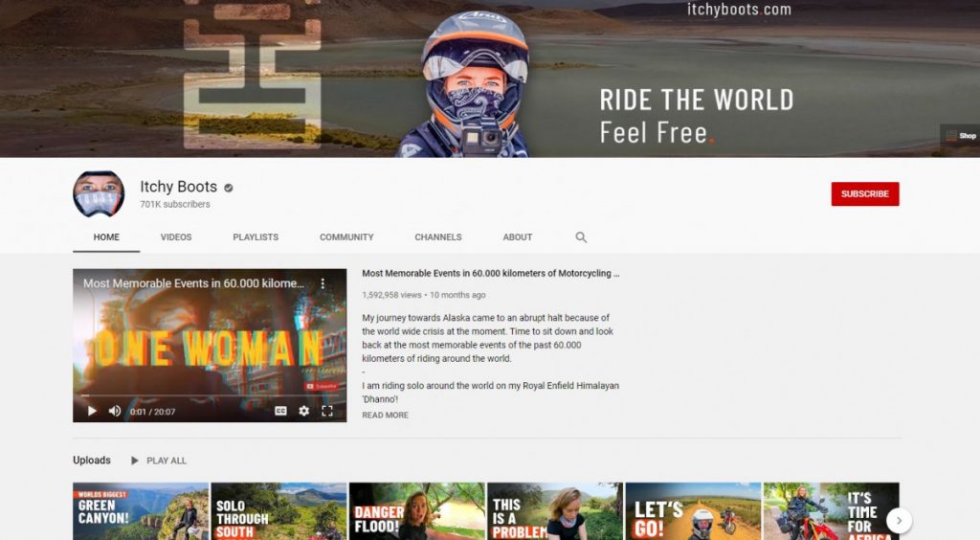Click the Itchy Boots channel avatar

pos(99,193)
